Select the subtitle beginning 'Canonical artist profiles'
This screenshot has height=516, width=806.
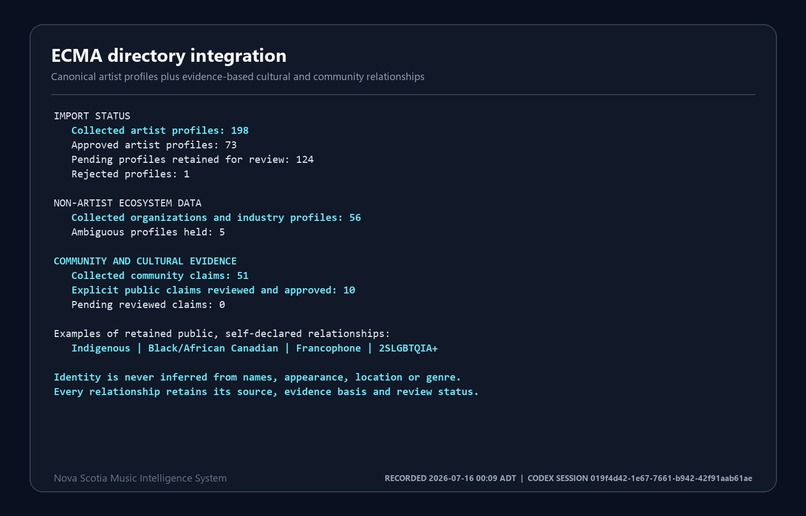pos(237,77)
